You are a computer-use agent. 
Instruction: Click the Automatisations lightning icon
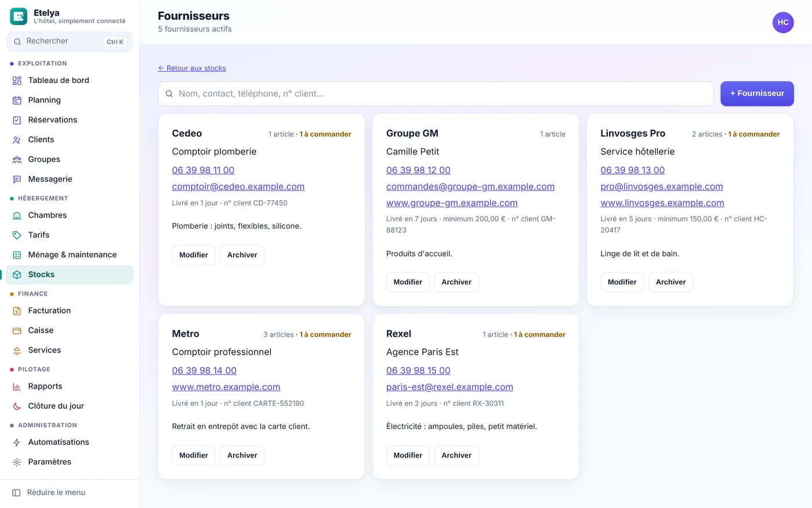click(17, 442)
